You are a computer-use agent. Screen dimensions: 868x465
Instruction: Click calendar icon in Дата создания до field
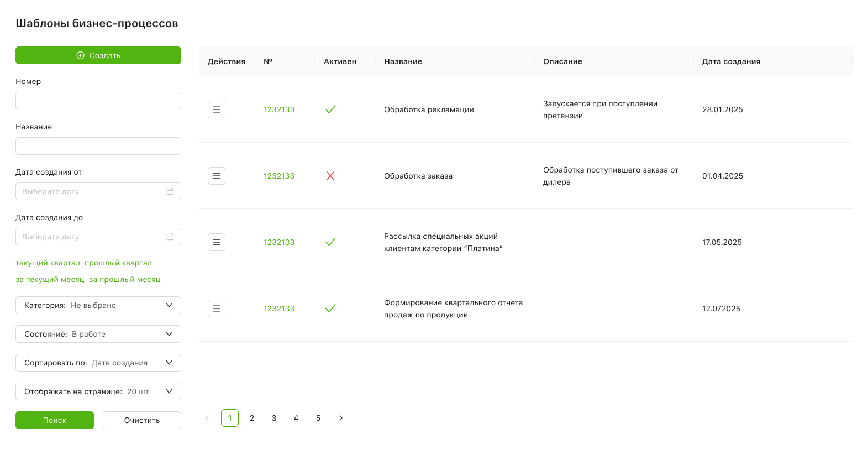pos(170,237)
